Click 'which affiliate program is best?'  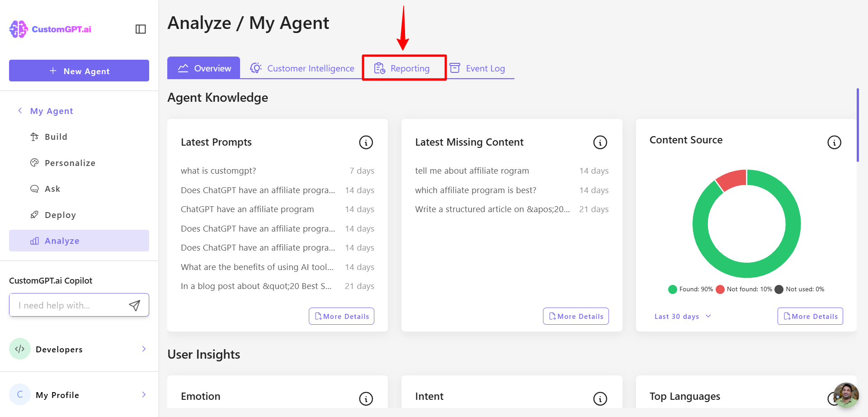point(476,190)
